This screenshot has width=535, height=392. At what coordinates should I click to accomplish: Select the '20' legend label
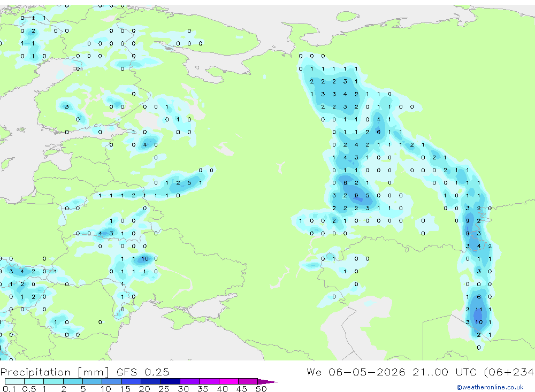pyautogui.click(x=144, y=389)
